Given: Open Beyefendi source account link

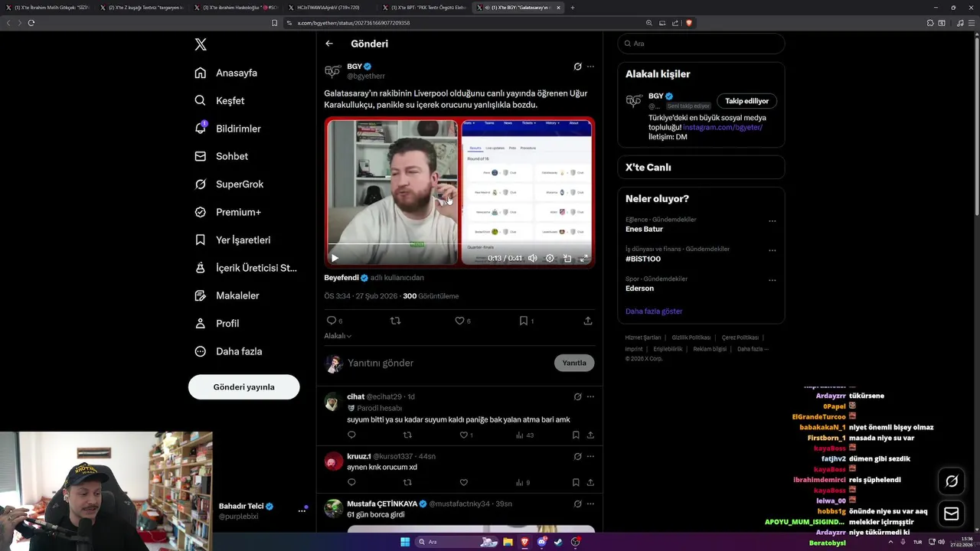Looking at the screenshot, I should pyautogui.click(x=347, y=278).
